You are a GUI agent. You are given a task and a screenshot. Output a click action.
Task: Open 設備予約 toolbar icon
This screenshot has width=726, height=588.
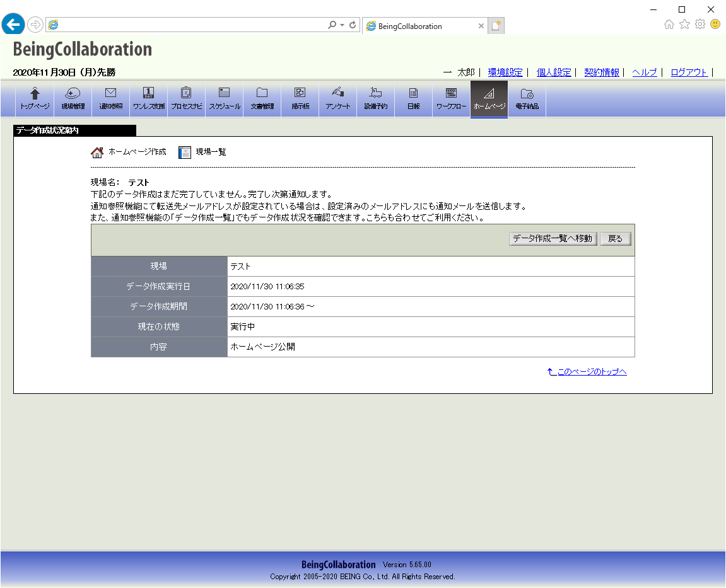[x=375, y=98]
